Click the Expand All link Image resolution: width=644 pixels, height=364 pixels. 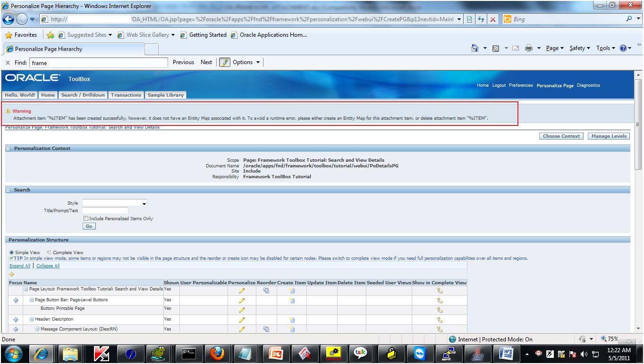[20, 266]
